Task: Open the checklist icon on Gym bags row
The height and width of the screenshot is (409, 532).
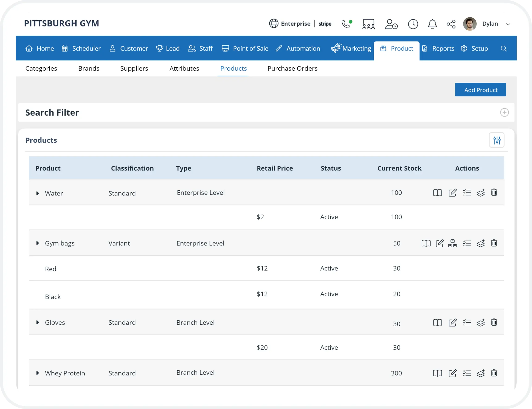Action: (467, 243)
